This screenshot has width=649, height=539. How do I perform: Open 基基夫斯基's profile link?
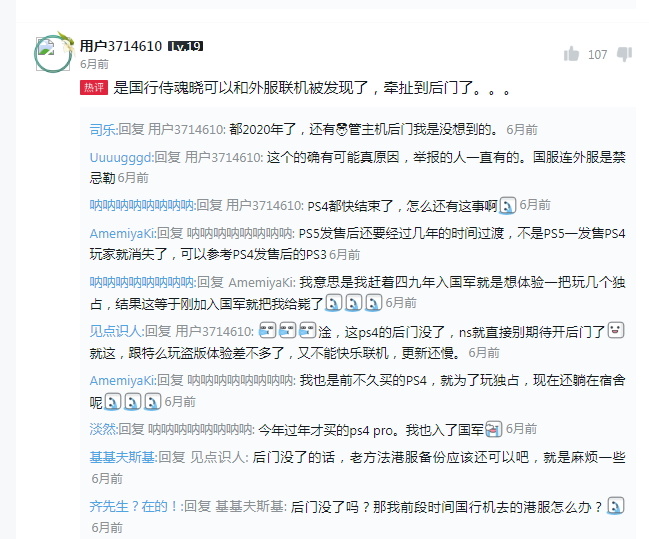click(123, 457)
